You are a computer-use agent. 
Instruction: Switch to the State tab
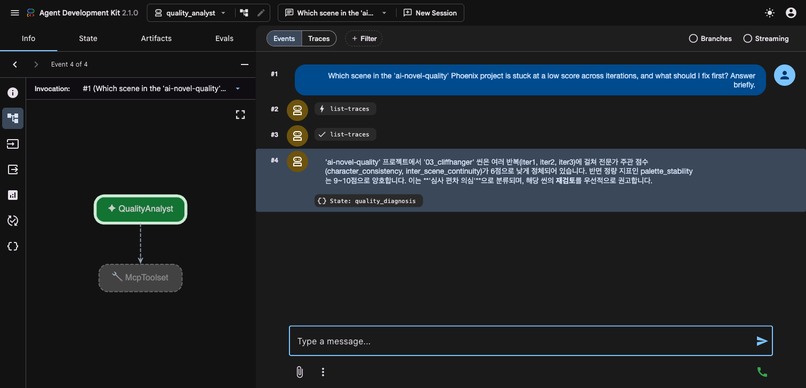click(x=88, y=39)
